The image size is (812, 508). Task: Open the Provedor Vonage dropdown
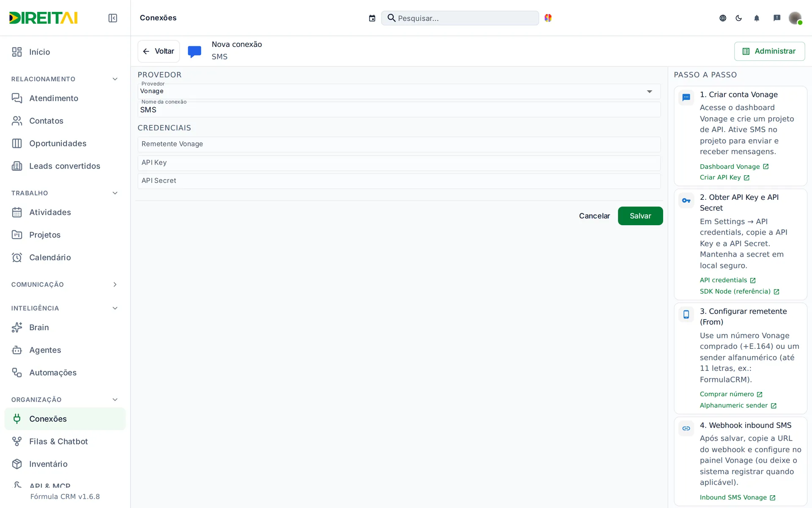coord(399,91)
